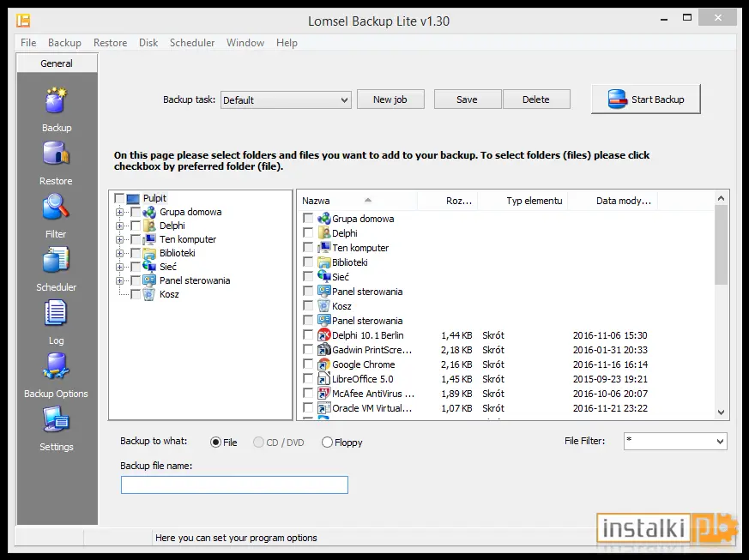Expand the Panel sterowania tree node
This screenshot has height=560, width=749.
(x=119, y=280)
